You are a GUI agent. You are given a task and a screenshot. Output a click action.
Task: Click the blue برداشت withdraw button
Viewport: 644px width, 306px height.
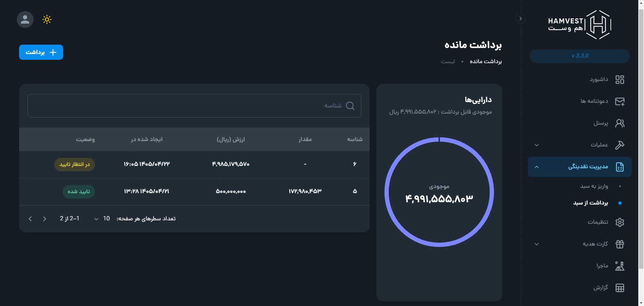coord(41,52)
